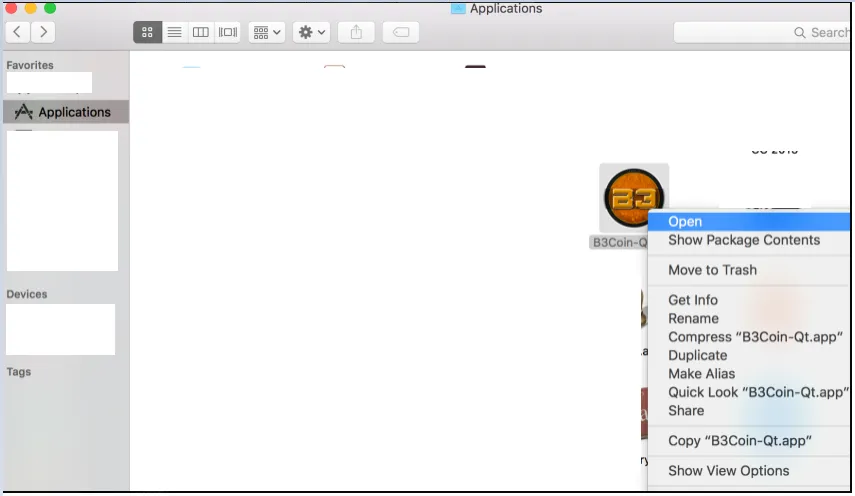Select the B3Coin-Qt app icon
The height and width of the screenshot is (496, 855).
coord(634,197)
